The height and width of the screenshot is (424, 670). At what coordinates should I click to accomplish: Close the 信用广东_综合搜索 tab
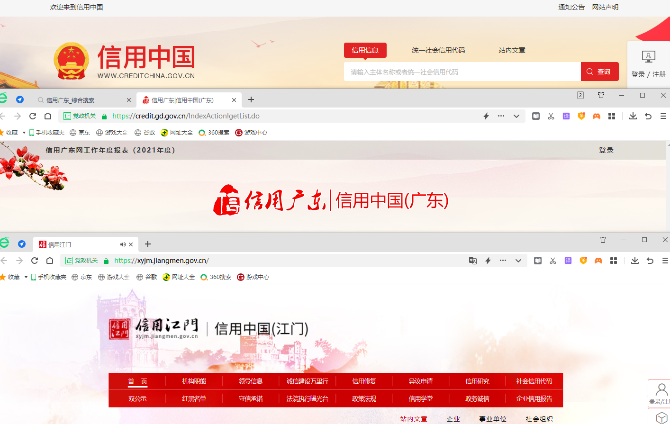(x=129, y=100)
